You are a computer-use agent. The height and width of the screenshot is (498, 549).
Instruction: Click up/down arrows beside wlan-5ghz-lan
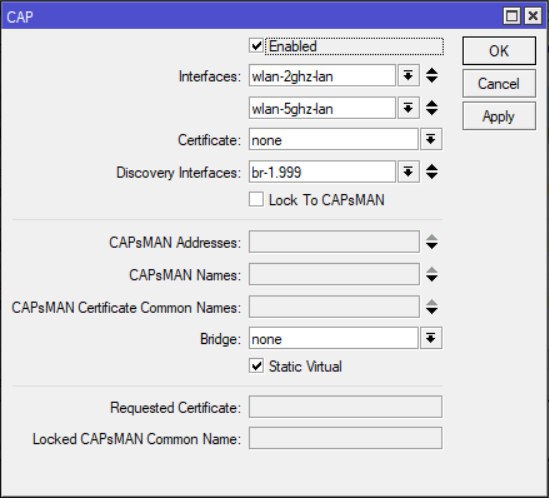pos(432,108)
